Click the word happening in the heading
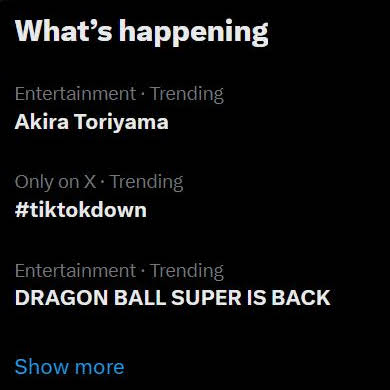Viewport: 390px width, 390px height. [194, 33]
